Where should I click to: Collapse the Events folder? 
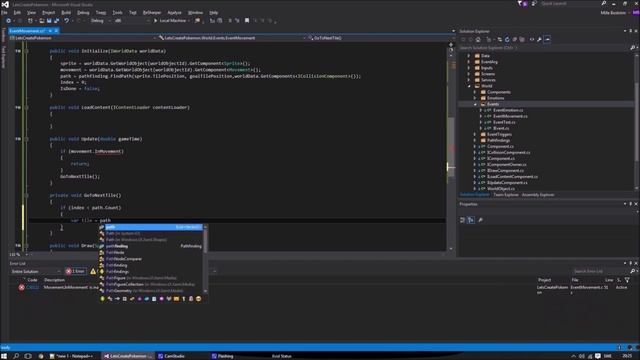click(475, 104)
